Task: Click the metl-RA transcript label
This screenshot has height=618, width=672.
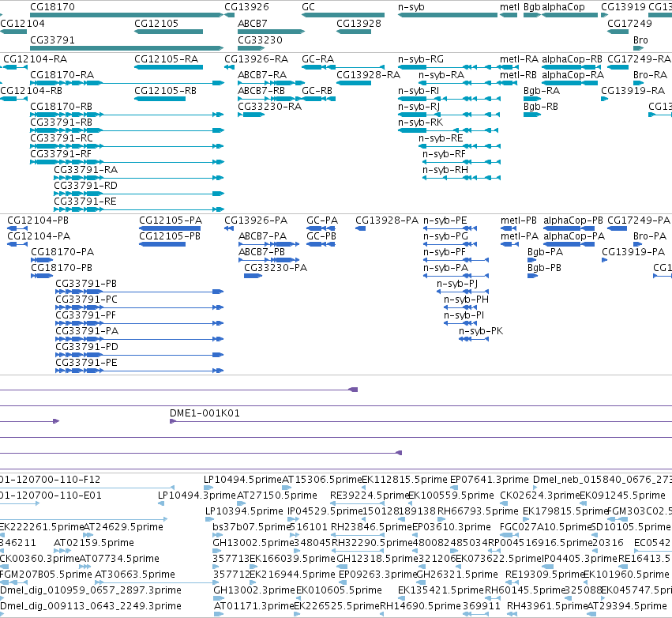Action: coord(519,59)
